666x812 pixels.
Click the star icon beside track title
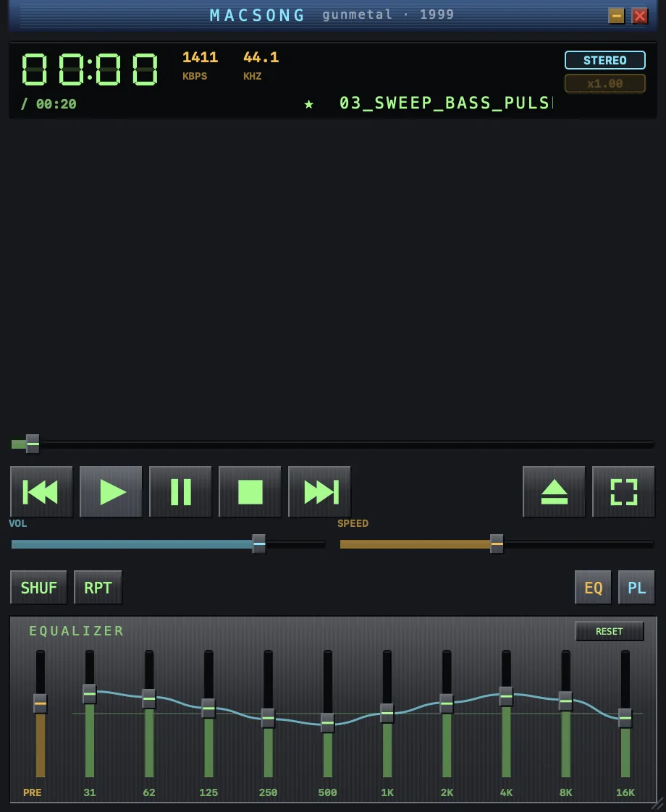[x=308, y=104]
